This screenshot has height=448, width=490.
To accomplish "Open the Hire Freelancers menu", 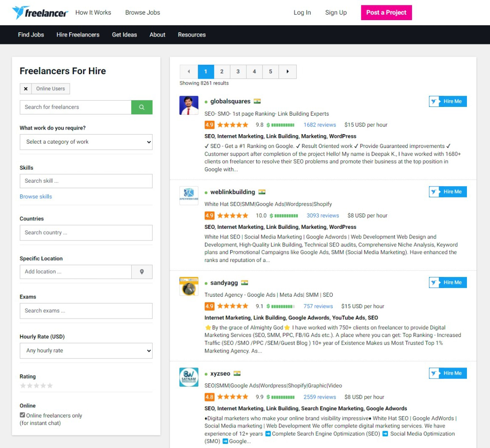I will pos(78,35).
